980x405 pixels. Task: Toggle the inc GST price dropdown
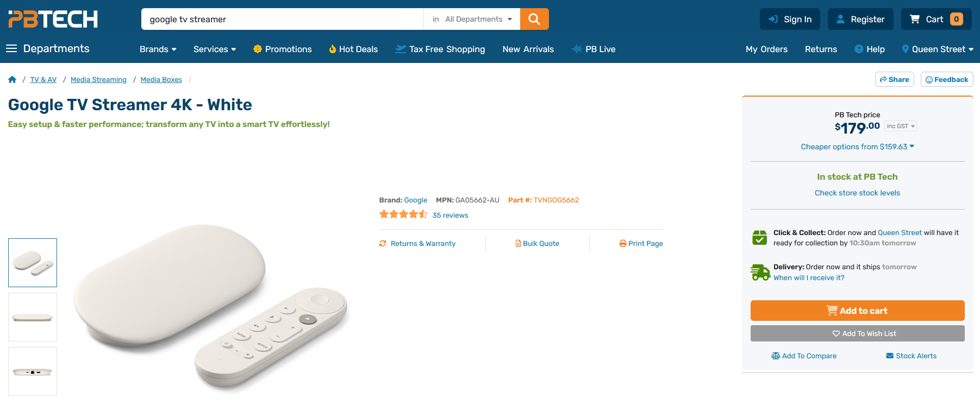[x=900, y=126]
